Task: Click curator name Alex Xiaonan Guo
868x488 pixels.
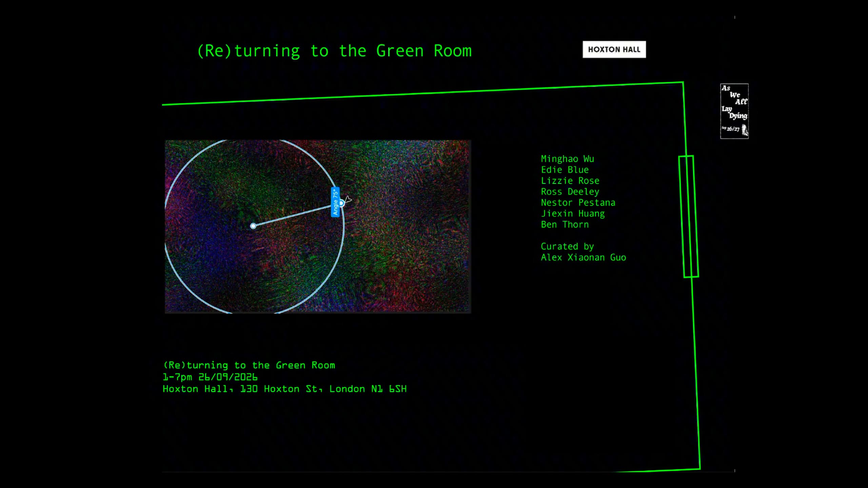Action: pos(583,257)
